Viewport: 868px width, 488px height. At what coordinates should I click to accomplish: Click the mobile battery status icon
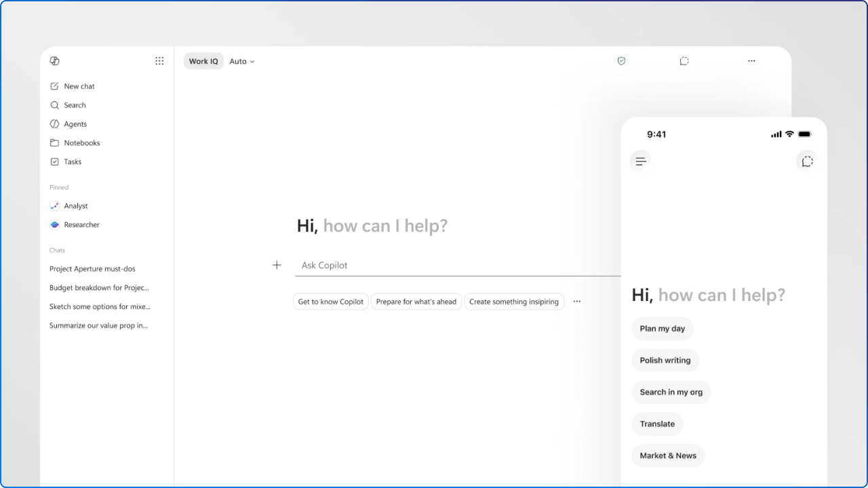[805, 134]
